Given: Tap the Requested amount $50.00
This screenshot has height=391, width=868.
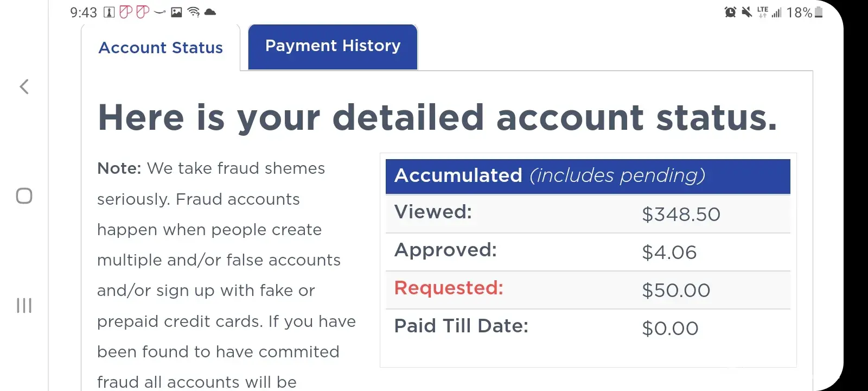Looking at the screenshot, I should pyautogui.click(x=676, y=291).
